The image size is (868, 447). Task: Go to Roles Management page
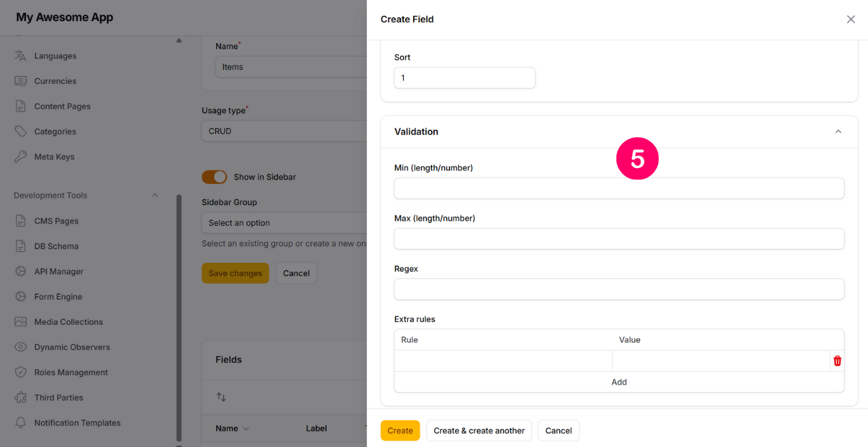tap(71, 373)
